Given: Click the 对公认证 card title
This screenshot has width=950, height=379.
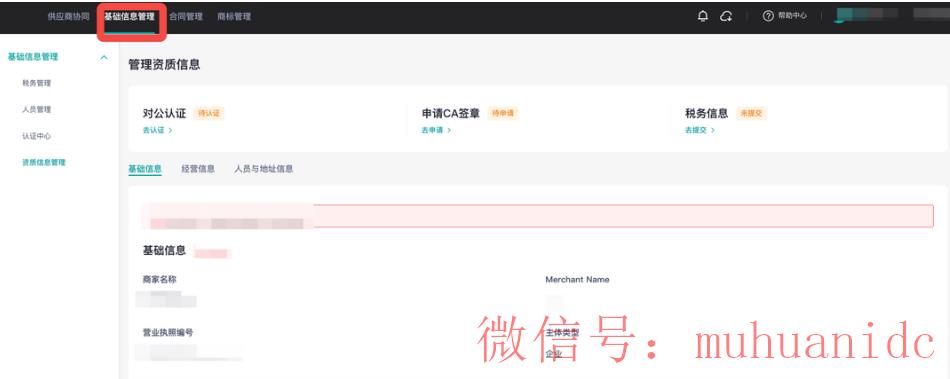Looking at the screenshot, I should point(164,113).
